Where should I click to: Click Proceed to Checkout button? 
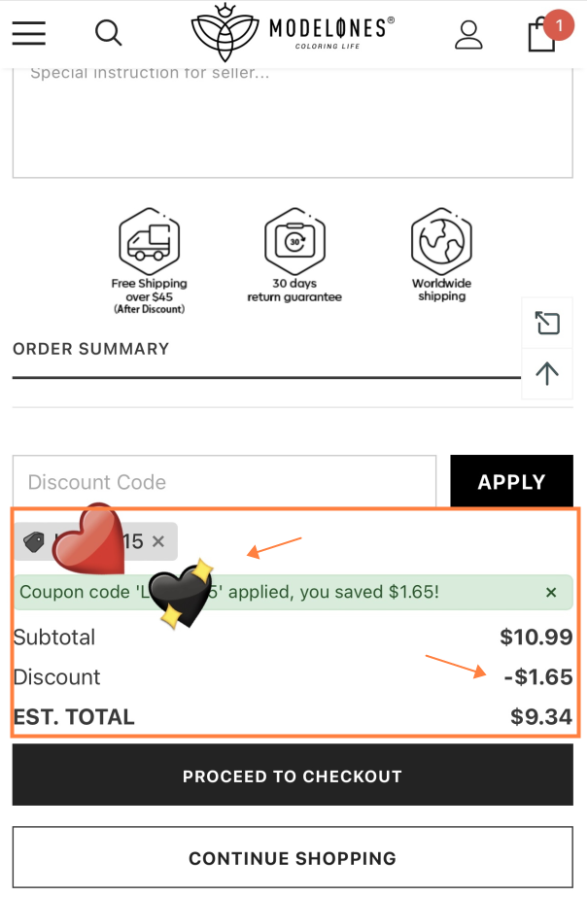293,776
